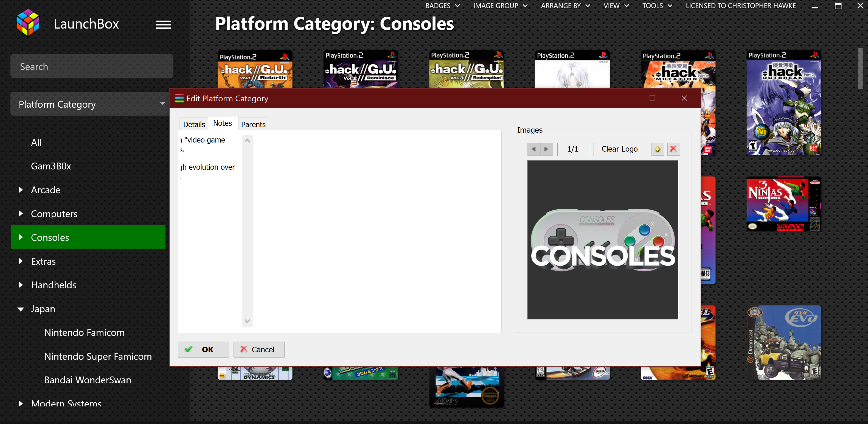Click the Platform Category: Consoles heading
This screenshot has height=424, width=868.
pyautogui.click(x=334, y=24)
